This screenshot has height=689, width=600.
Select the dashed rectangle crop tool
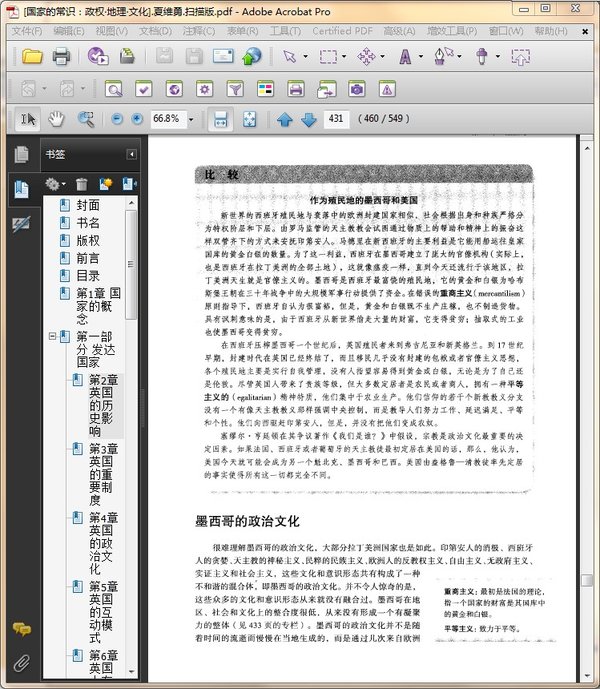click(x=328, y=56)
